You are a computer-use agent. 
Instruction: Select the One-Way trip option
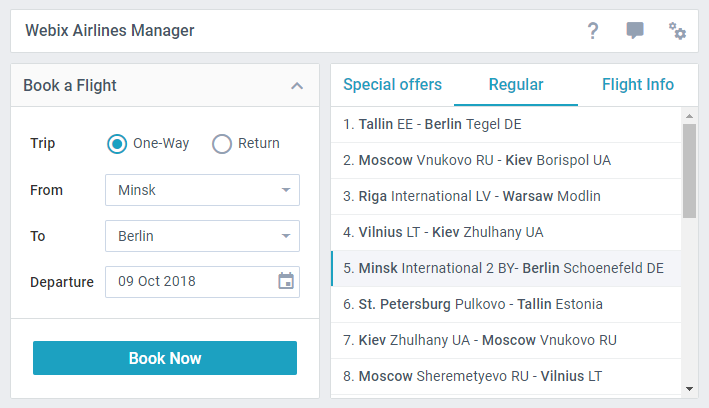coord(148,144)
